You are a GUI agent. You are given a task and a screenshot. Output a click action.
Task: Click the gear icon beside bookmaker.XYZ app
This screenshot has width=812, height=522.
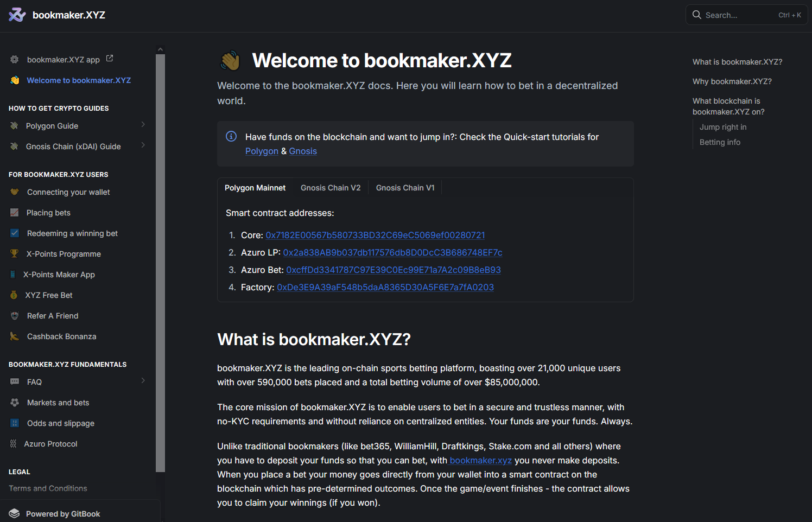click(x=15, y=60)
